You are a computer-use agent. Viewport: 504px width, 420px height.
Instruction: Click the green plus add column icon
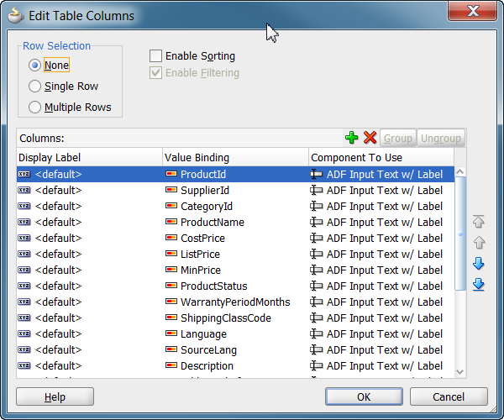pyautogui.click(x=351, y=138)
